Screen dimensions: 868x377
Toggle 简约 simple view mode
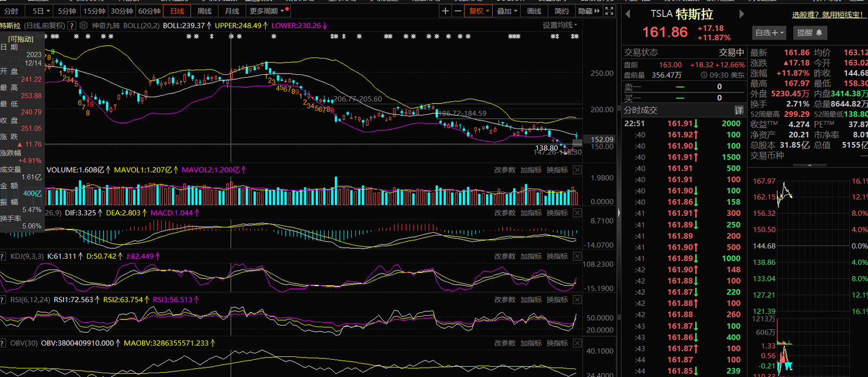pyautogui.click(x=561, y=11)
